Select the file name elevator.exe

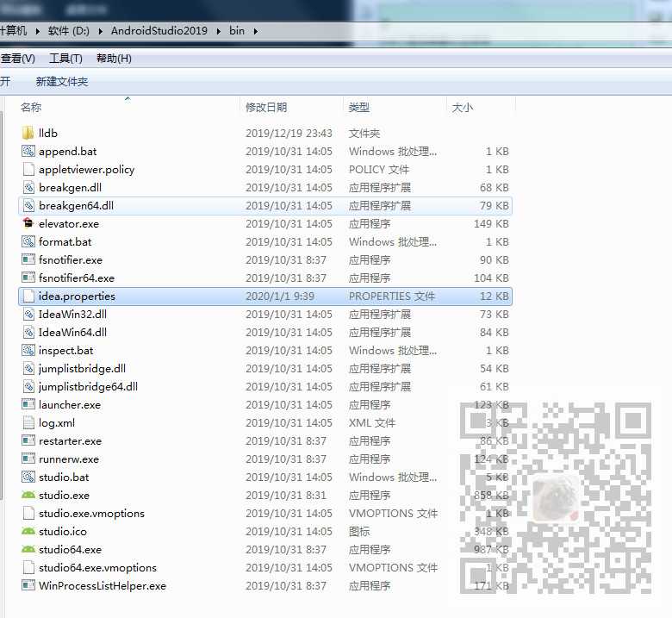pyautogui.click(x=69, y=224)
